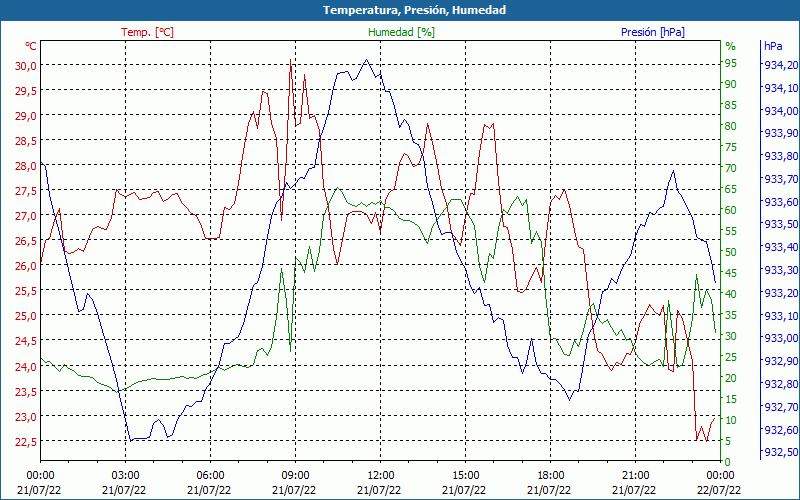Click the 23,5 temperature axis value

click(x=27, y=391)
